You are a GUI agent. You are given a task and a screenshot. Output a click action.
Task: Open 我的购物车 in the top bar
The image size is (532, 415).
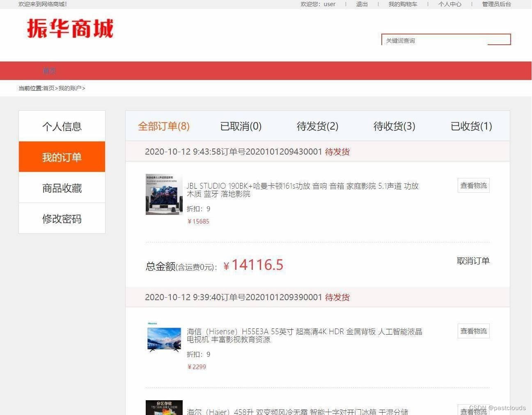click(x=403, y=5)
